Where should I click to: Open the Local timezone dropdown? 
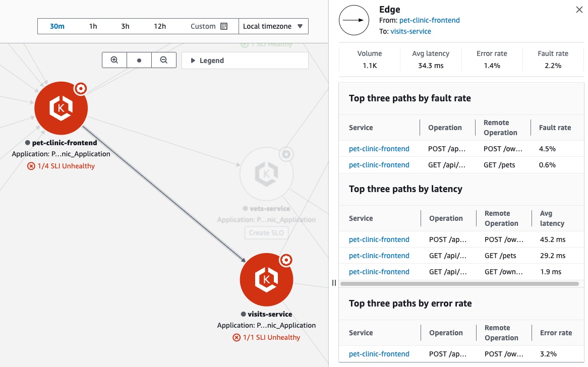click(x=273, y=26)
